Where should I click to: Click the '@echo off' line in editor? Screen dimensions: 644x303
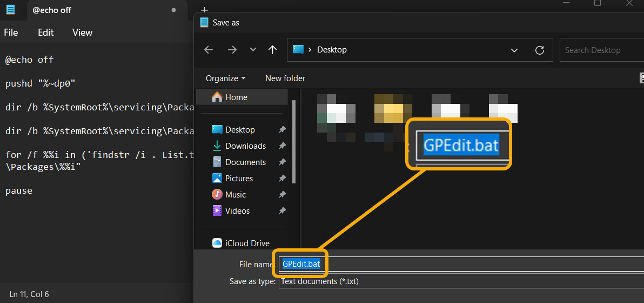[30, 60]
